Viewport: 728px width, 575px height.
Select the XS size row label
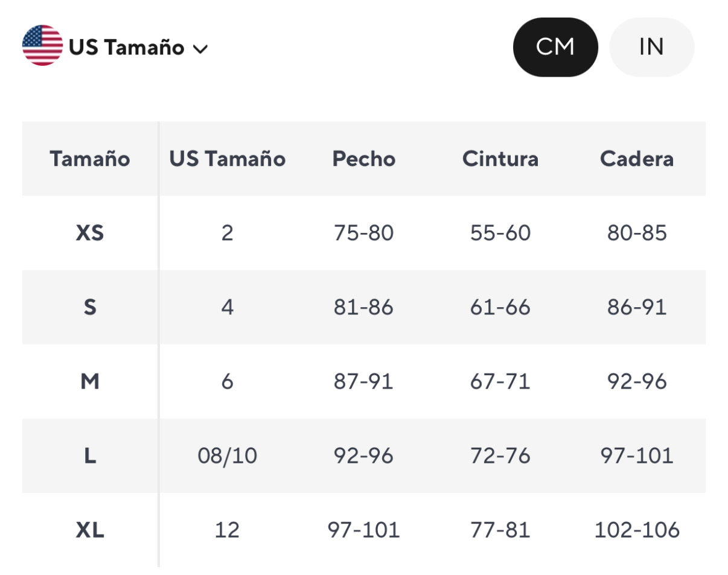coord(90,233)
